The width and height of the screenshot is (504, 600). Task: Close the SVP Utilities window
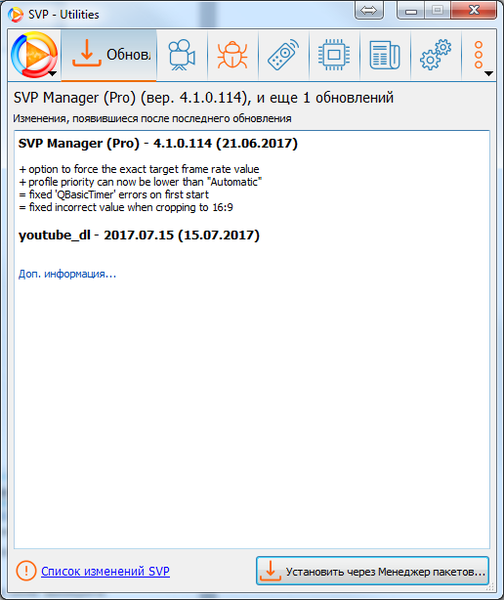(474, 10)
